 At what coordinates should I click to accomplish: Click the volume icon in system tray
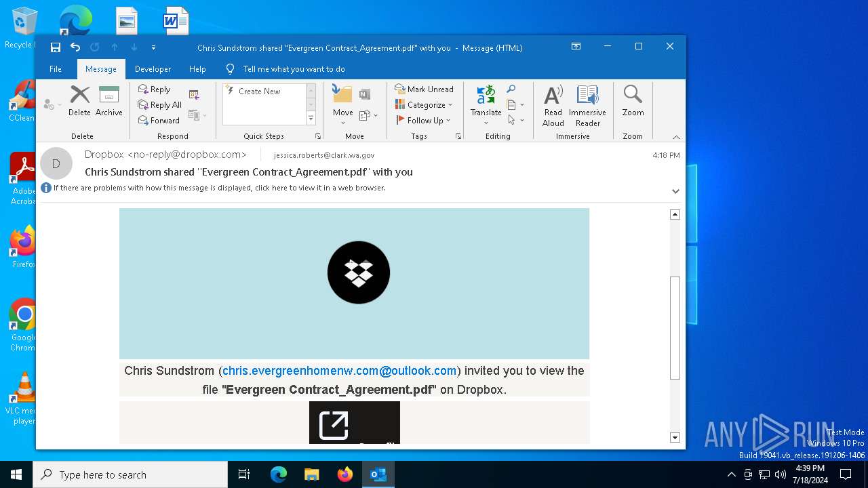pos(781,474)
